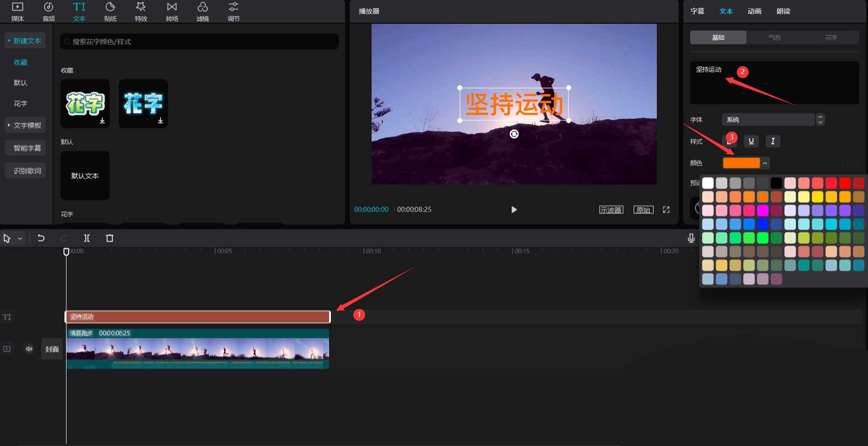
Task: Pick the bright red swatch in the color palette
Action: (845, 183)
